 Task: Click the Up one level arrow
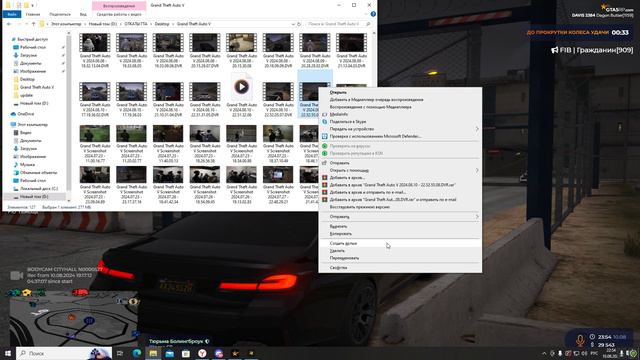33,24
